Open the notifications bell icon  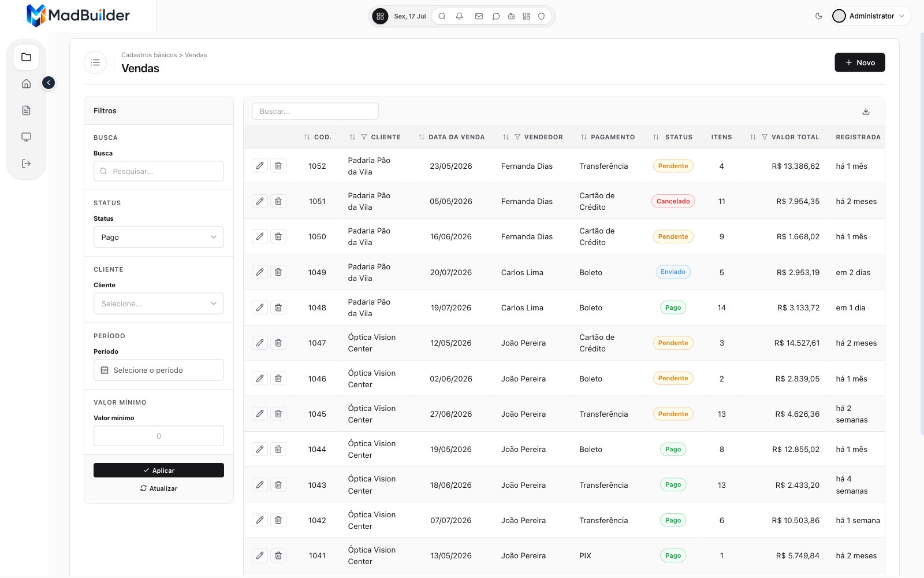(x=459, y=16)
